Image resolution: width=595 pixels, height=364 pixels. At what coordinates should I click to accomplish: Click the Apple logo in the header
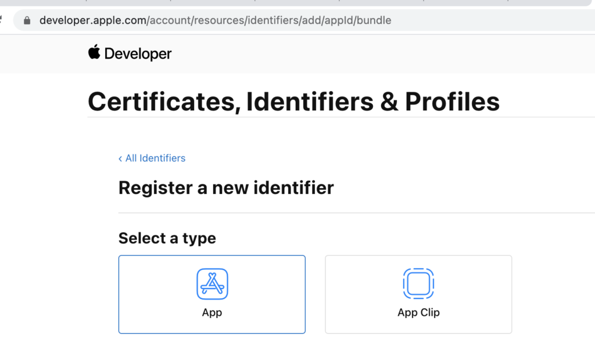94,52
